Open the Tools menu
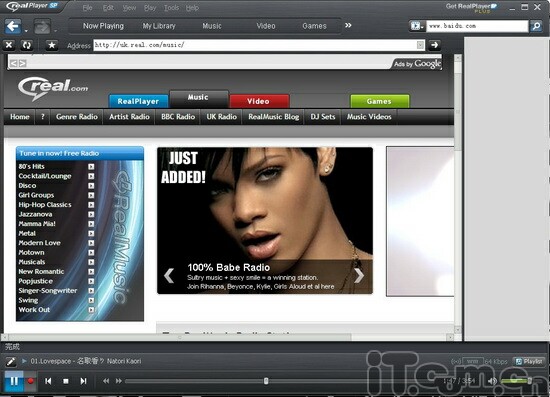The width and height of the screenshot is (550, 397). pos(171,8)
